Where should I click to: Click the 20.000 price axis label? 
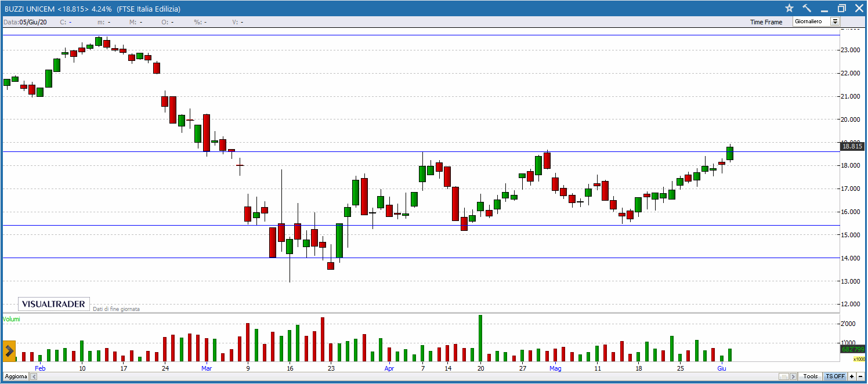tap(852, 119)
